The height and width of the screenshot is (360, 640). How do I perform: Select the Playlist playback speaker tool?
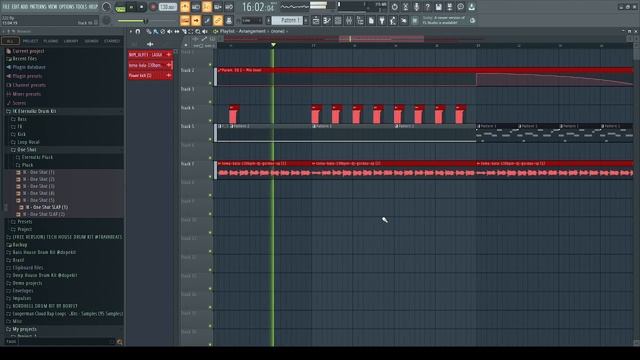click(x=205, y=31)
